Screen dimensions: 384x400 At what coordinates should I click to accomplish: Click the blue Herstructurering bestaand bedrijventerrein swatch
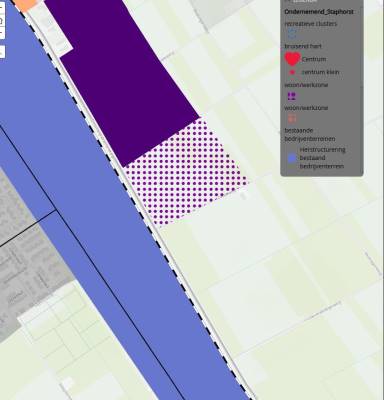coord(292,158)
